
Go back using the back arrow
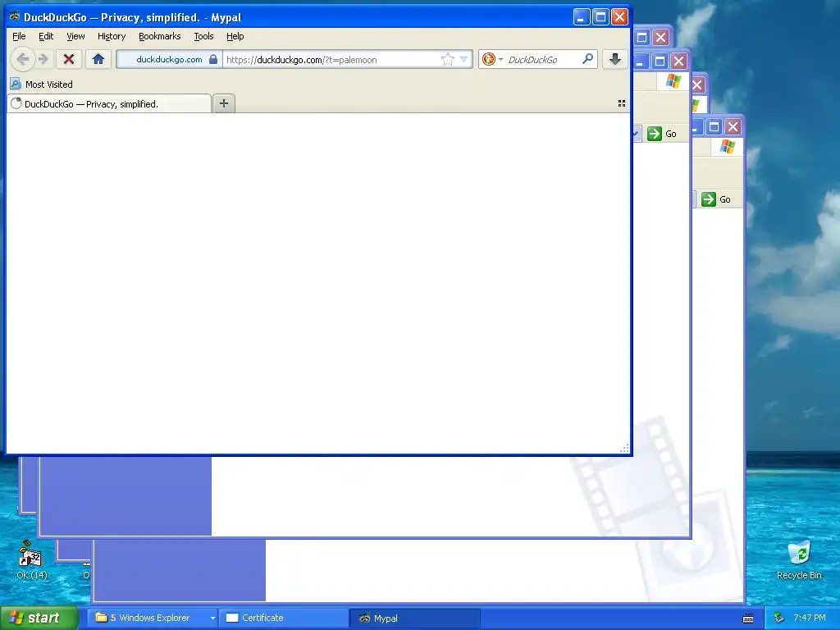click(22, 59)
